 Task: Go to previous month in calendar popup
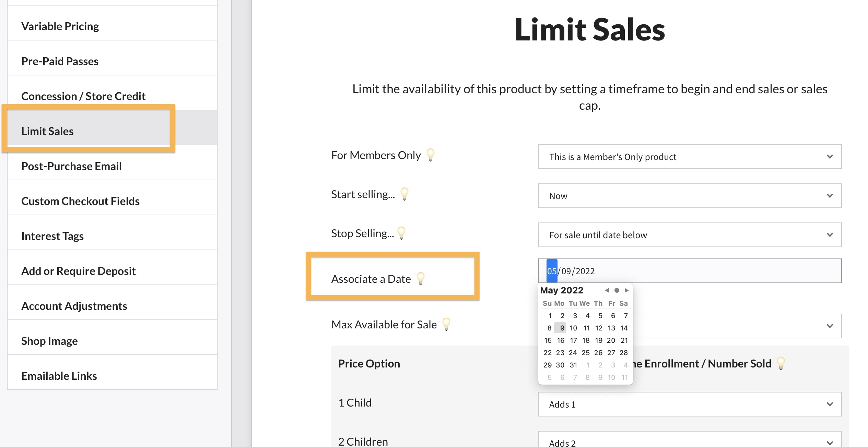607,290
